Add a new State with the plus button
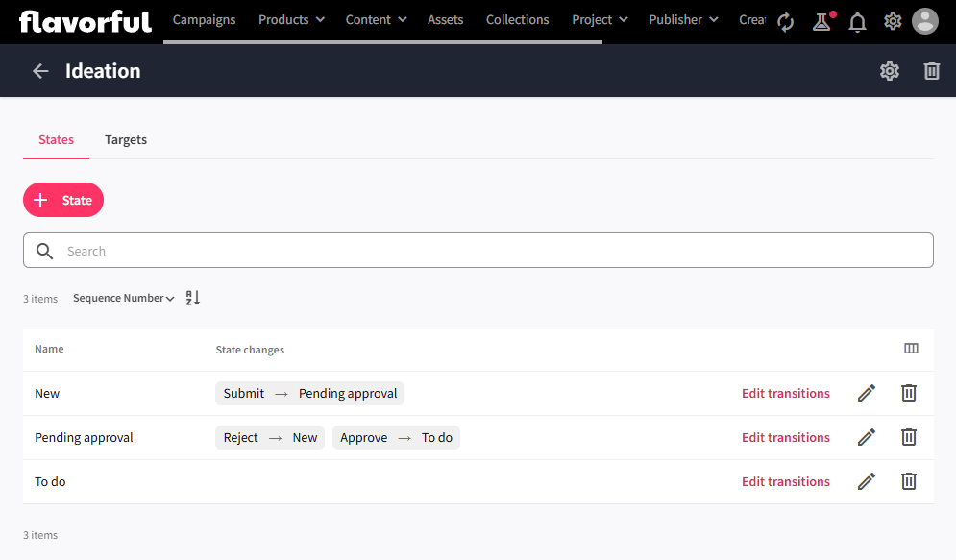 point(63,200)
